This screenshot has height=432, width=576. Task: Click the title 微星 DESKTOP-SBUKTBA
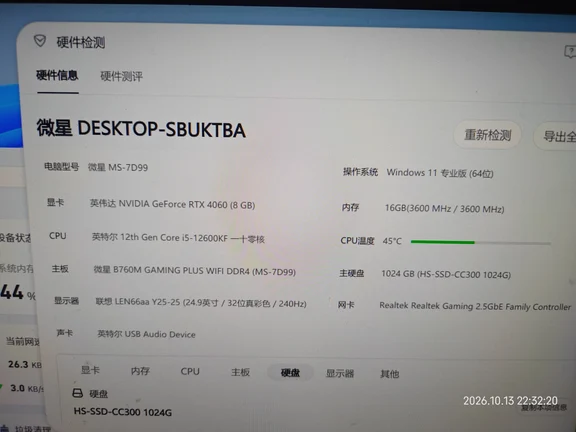click(141, 129)
